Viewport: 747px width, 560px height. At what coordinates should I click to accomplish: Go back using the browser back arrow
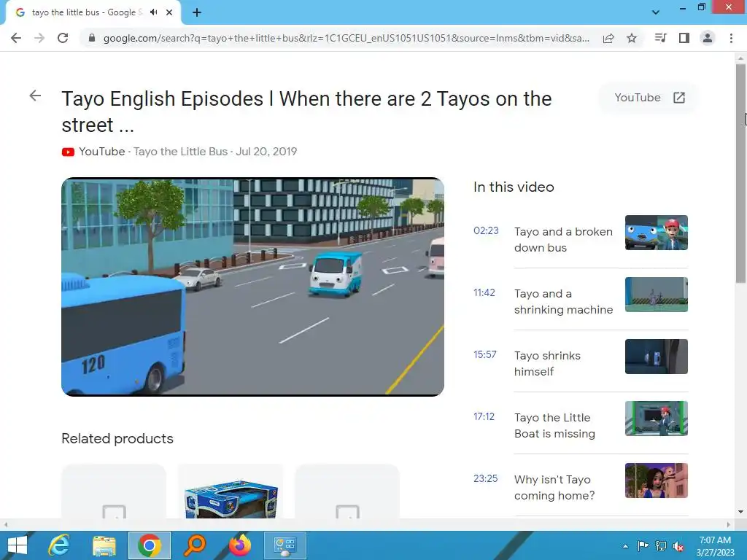[16, 38]
